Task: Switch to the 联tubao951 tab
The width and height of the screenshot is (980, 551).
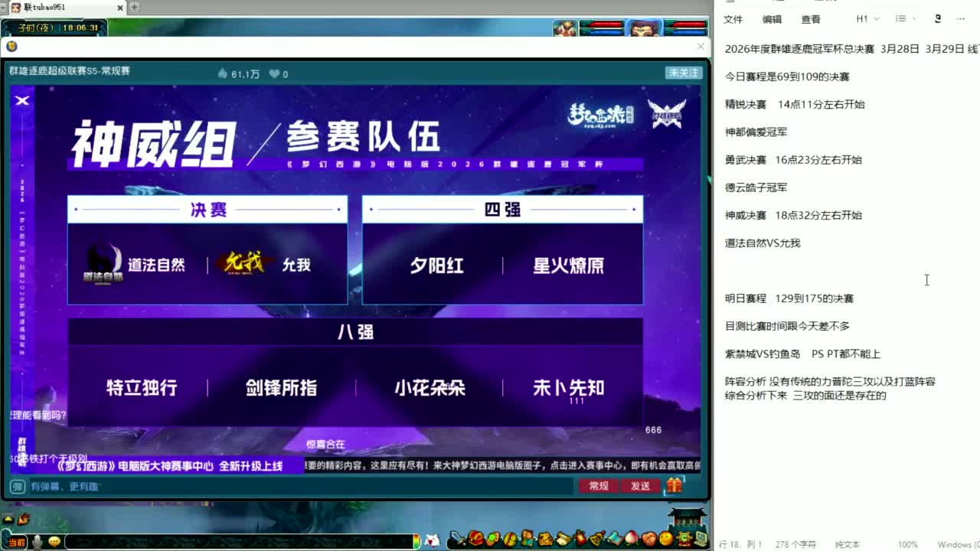Action: click(x=64, y=8)
